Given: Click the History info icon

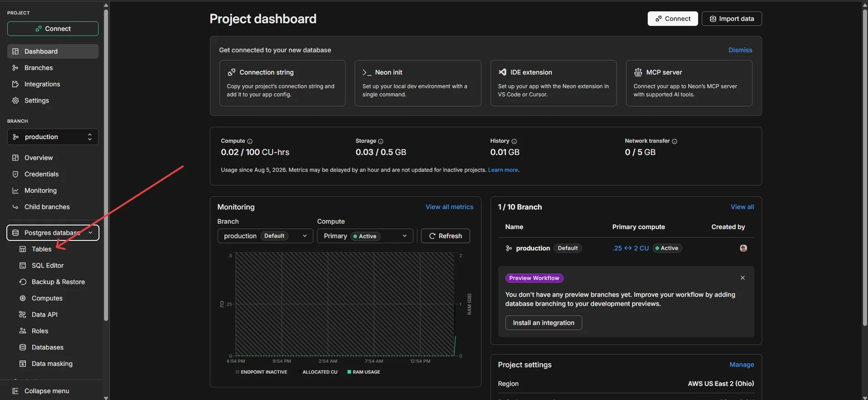Looking at the screenshot, I should click(514, 141).
